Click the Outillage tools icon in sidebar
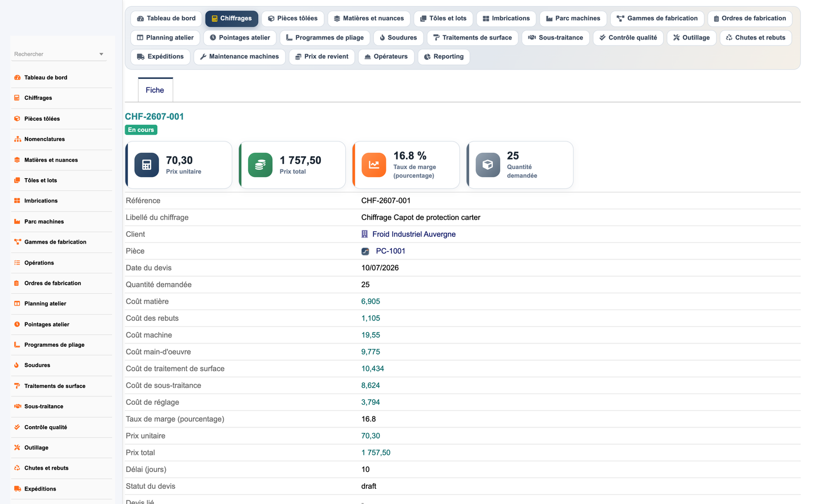The image size is (815, 504). (17, 448)
